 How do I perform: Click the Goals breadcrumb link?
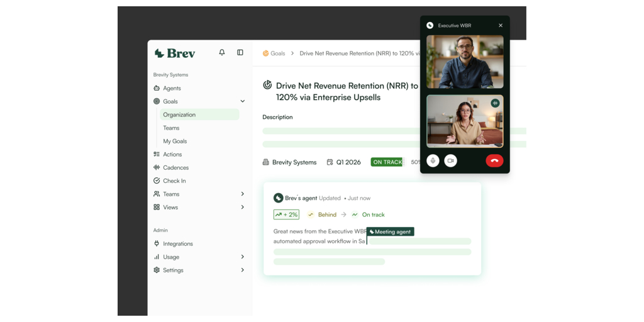(x=277, y=53)
